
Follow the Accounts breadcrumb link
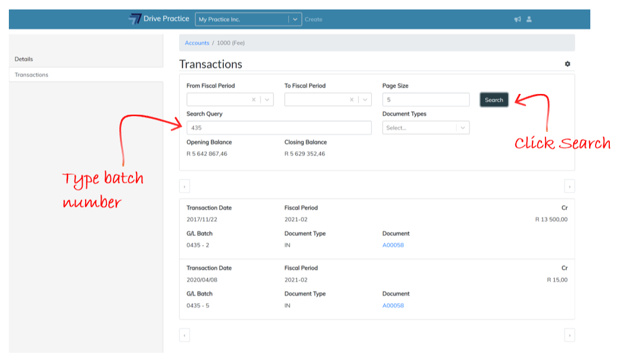(x=197, y=43)
